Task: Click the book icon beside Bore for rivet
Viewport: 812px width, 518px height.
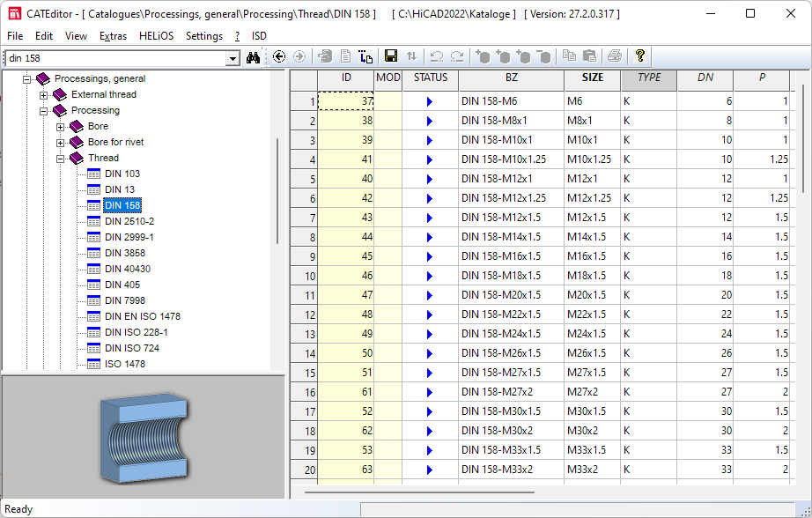Action: (x=77, y=142)
